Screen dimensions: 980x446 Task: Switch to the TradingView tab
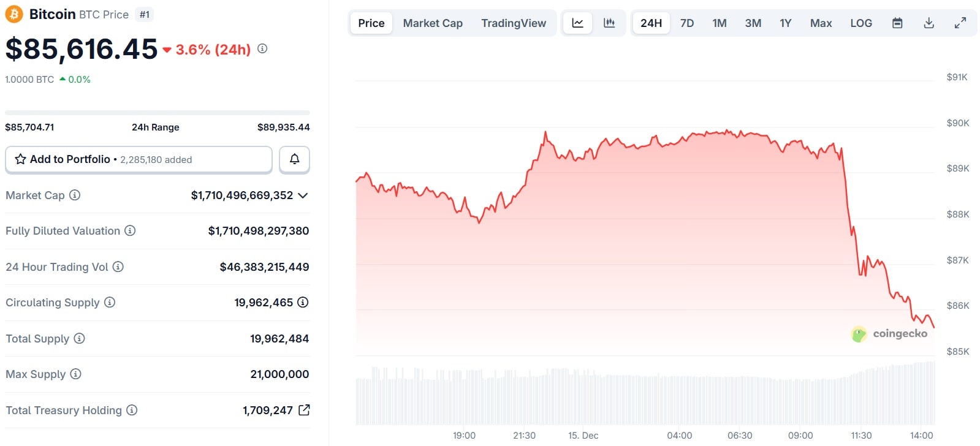(514, 23)
